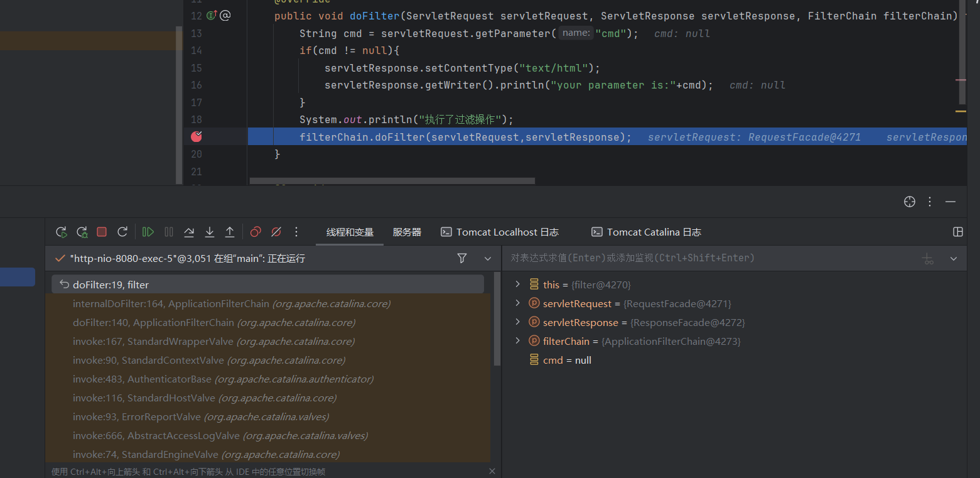The height and width of the screenshot is (478, 980).
Task: Toggle the breakpoint on line 19
Action: point(197,136)
